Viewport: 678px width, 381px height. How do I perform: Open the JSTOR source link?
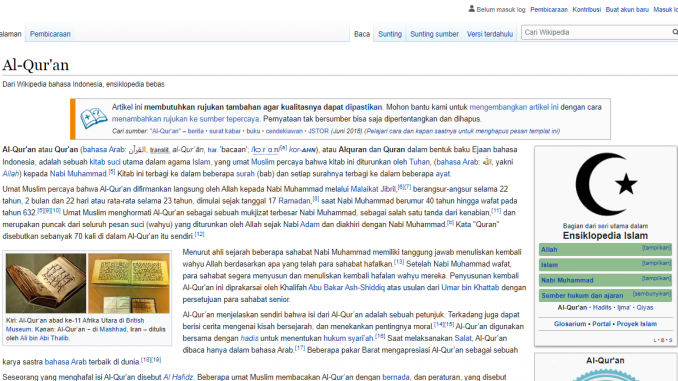pyautogui.click(x=319, y=131)
